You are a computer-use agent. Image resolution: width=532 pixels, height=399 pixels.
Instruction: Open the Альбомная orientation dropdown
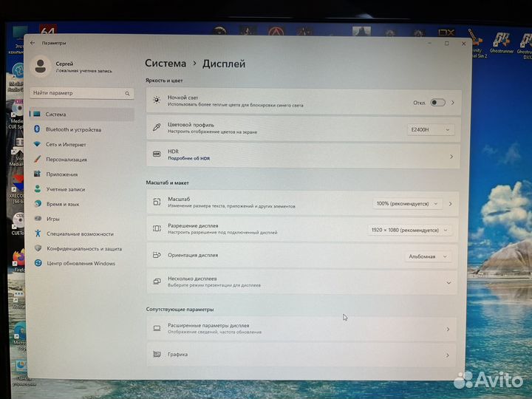(x=428, y=256)
